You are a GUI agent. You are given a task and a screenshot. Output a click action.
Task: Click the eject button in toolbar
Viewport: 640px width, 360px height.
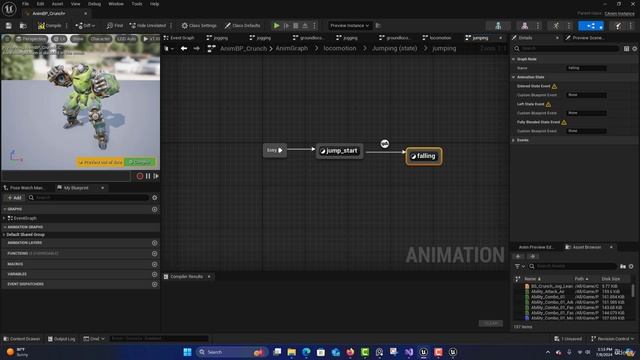click(305, 26)
